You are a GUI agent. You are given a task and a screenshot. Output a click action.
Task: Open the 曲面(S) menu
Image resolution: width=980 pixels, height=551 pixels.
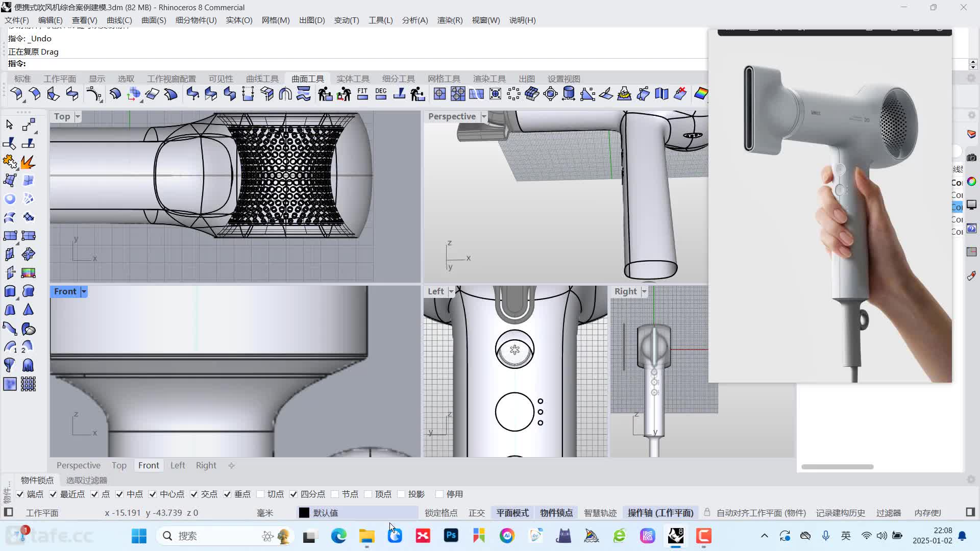tap(154, 20)
